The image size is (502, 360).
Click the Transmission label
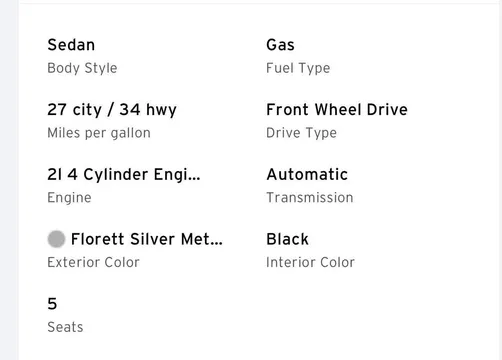[310, 197]
